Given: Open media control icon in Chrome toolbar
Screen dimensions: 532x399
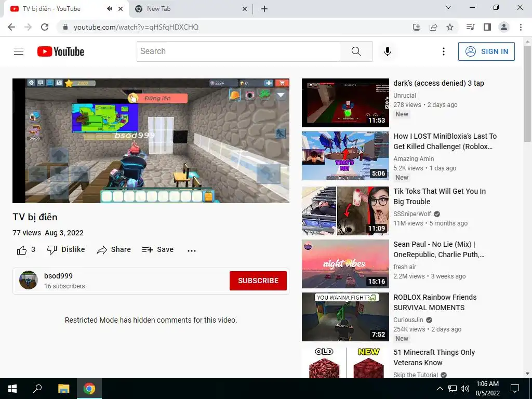Looking at the screenshot, I should click(470, 27).
